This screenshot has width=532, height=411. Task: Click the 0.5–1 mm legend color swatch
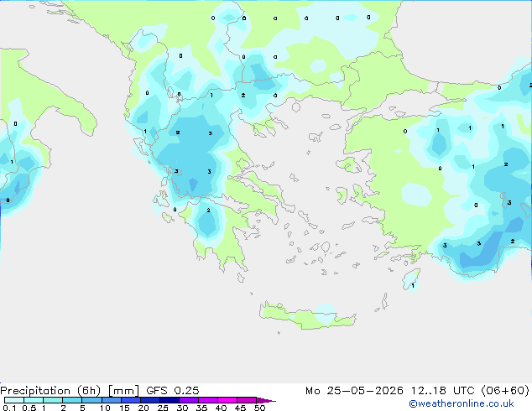tap(34, 400)
